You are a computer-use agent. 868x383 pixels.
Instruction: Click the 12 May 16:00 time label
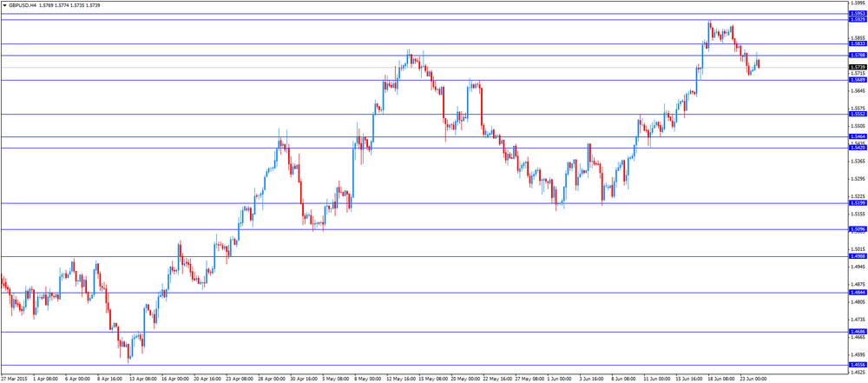402,380
